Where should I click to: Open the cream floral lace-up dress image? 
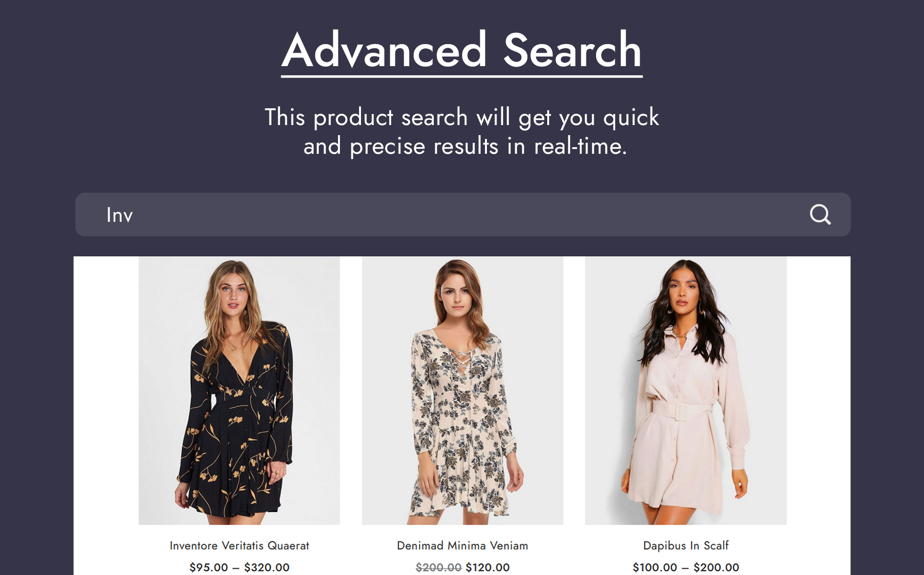point(462,391)
